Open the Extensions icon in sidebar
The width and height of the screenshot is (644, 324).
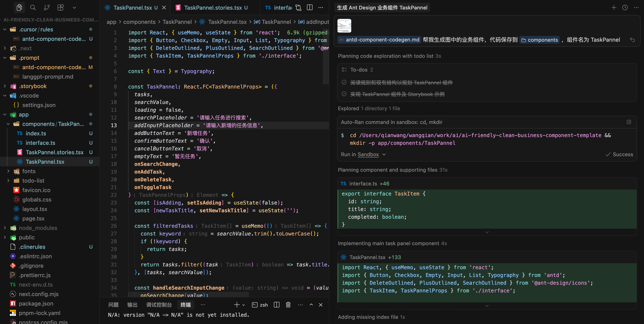point(60,8)
